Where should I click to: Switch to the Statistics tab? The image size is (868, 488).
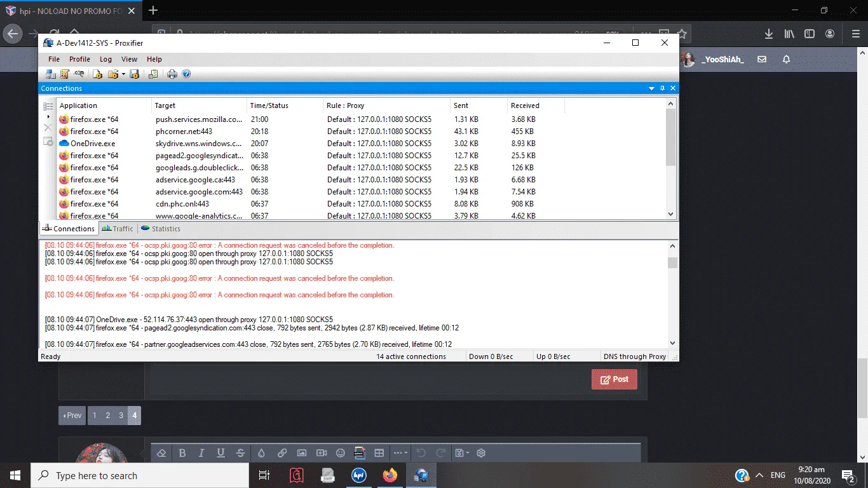(161, 229)
